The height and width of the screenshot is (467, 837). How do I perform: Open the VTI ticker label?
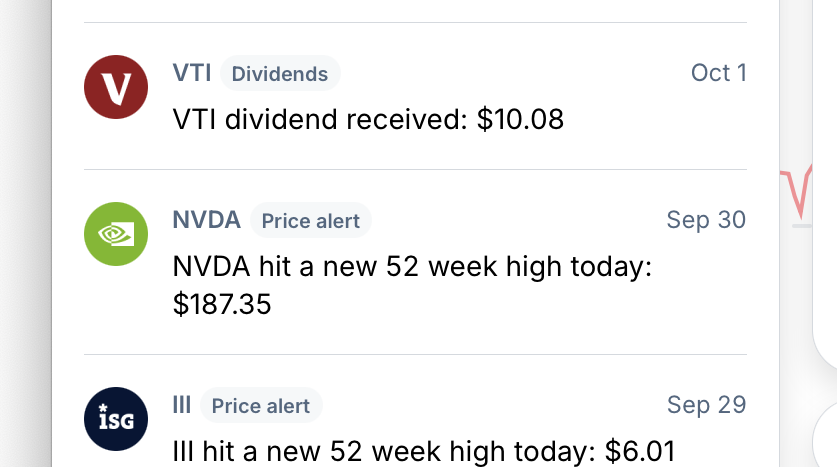[x=192, y=73]
